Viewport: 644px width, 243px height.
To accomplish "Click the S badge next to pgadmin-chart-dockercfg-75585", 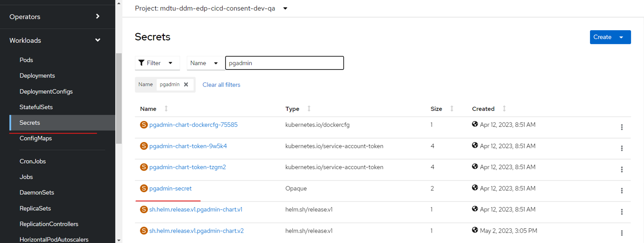I will coord(144,125).
